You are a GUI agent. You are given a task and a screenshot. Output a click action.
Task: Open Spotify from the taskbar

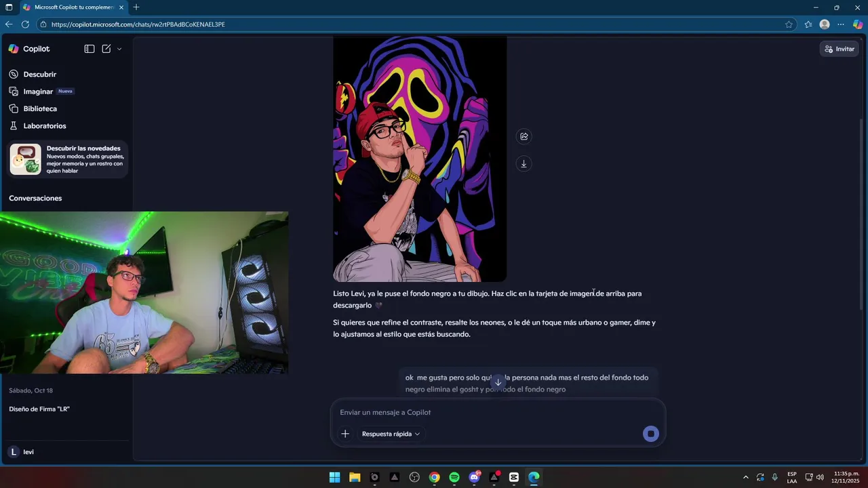pos(454,477)
